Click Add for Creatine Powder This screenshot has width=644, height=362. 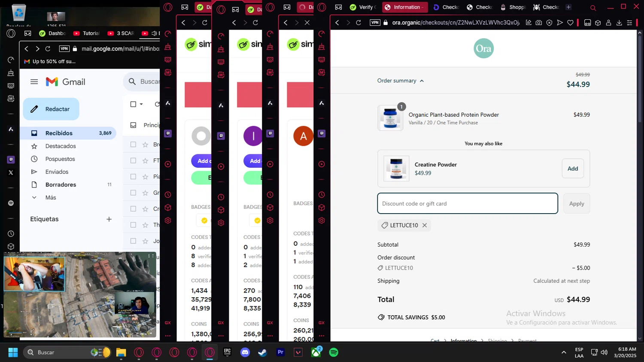[573, 169]
